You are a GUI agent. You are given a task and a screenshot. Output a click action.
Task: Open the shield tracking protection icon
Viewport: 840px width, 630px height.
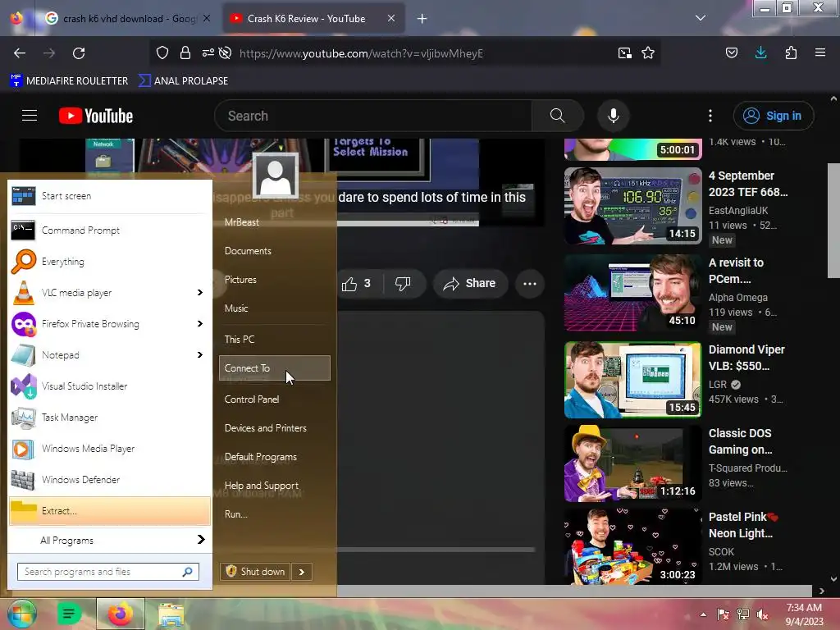click(162, 52)
